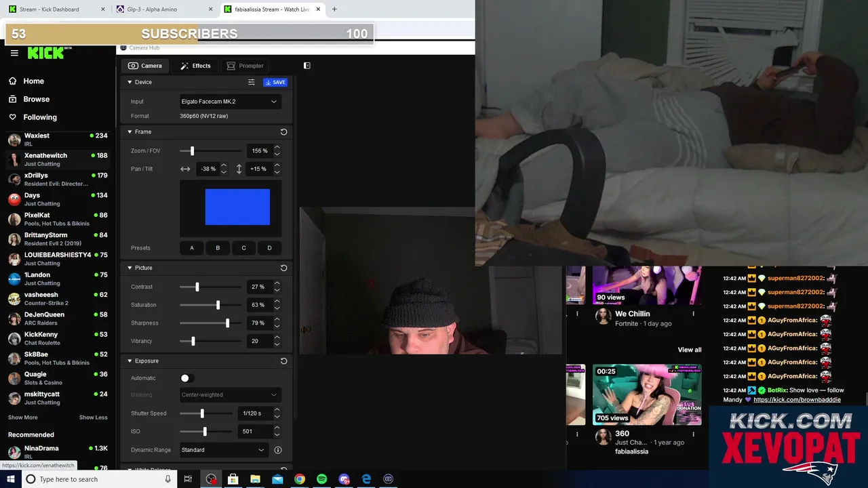Screen dimensions: 868x488
Task: Reset the Frame section
Action: [x=283, y=132]
